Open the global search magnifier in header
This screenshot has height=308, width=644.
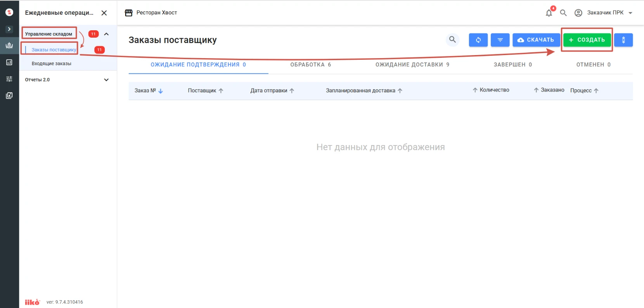[563, 13]
